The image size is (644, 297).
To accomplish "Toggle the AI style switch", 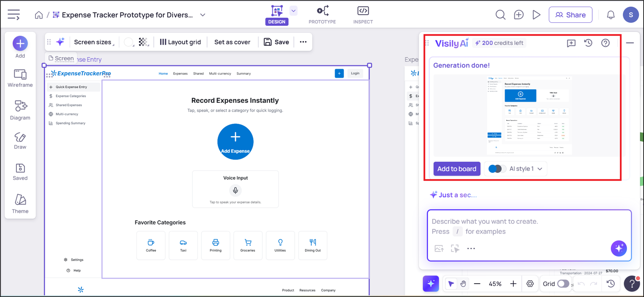I will pos(497,169).
